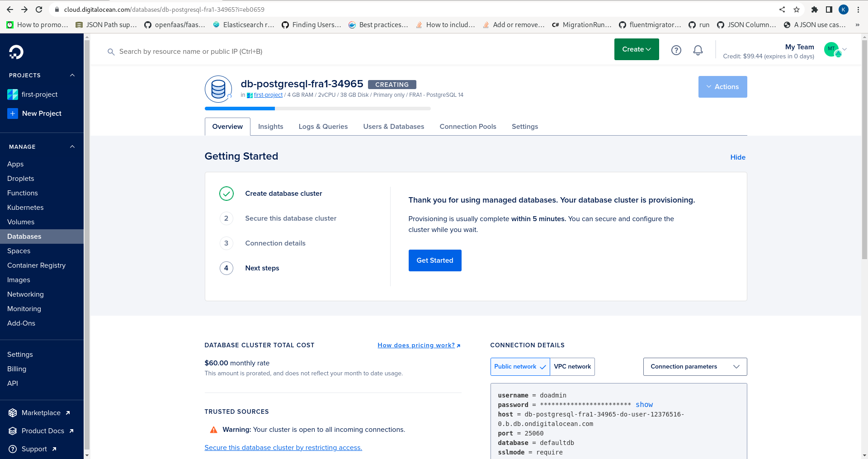
Task: Open the Create dropdown button
Action: pos(637,49)
